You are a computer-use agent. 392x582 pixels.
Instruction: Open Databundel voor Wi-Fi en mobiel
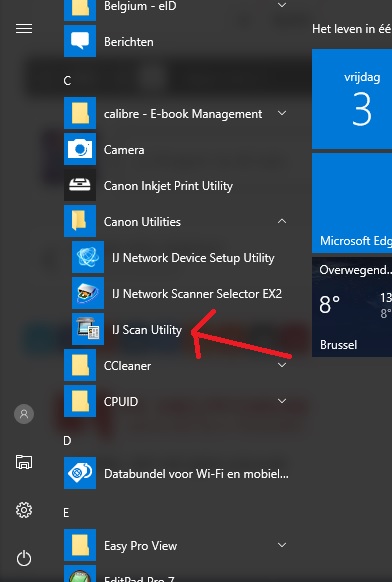pos(196,474)
